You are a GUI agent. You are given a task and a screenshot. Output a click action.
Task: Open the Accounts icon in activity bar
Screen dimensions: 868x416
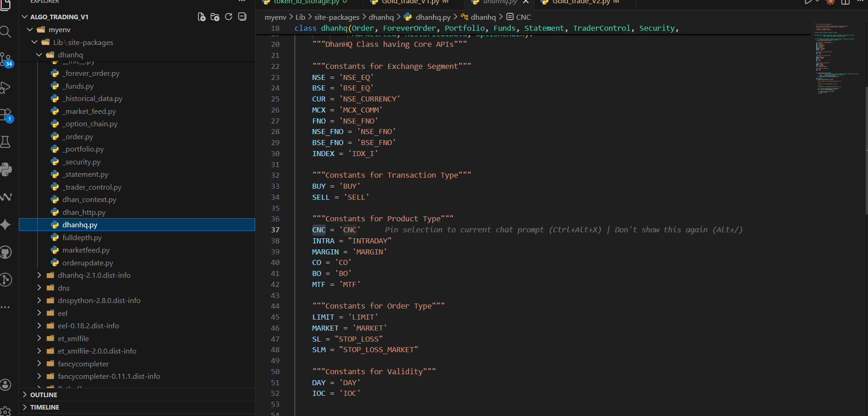(x=6, y=385)
